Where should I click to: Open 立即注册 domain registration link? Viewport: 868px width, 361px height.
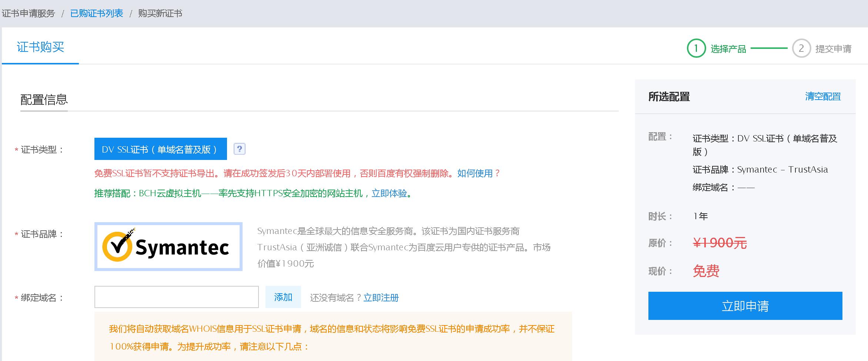(x=381, y=298)
